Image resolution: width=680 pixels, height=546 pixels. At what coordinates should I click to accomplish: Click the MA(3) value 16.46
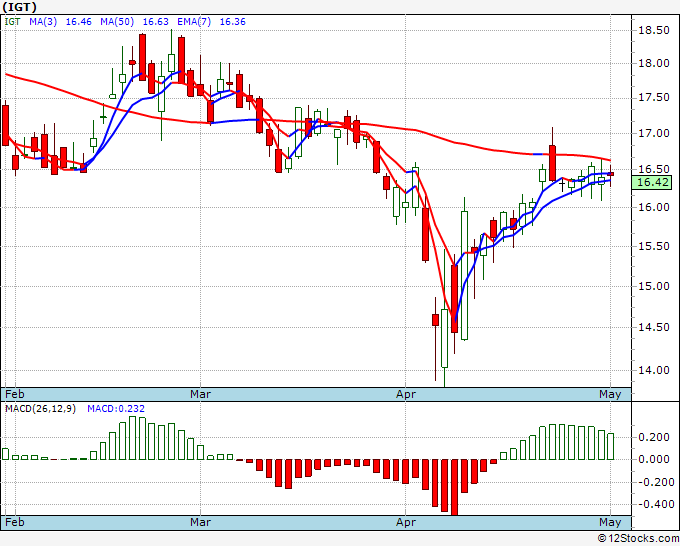pyautogui.click(x=78, y=22)
